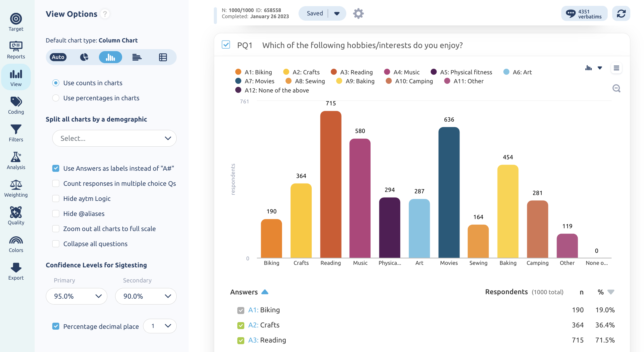The height and width of the screenshot is (352, 644).
Task: Check Collapse all questions
Action: point(56,244)
